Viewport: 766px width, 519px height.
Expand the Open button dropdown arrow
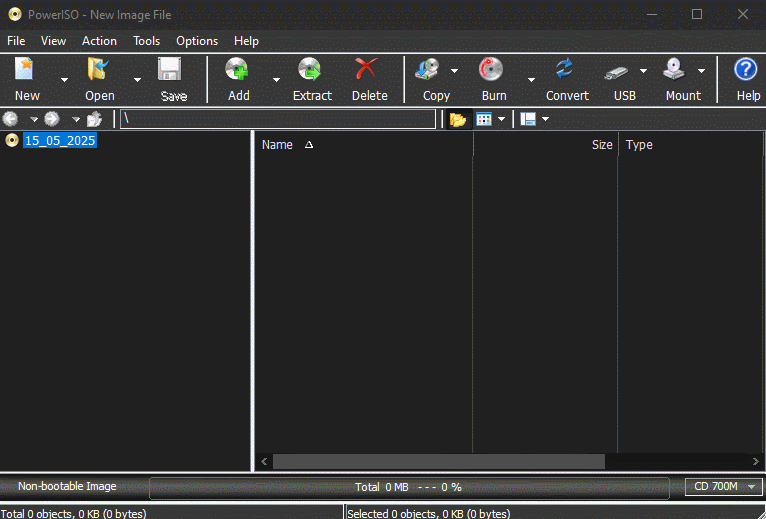(137, 80)
